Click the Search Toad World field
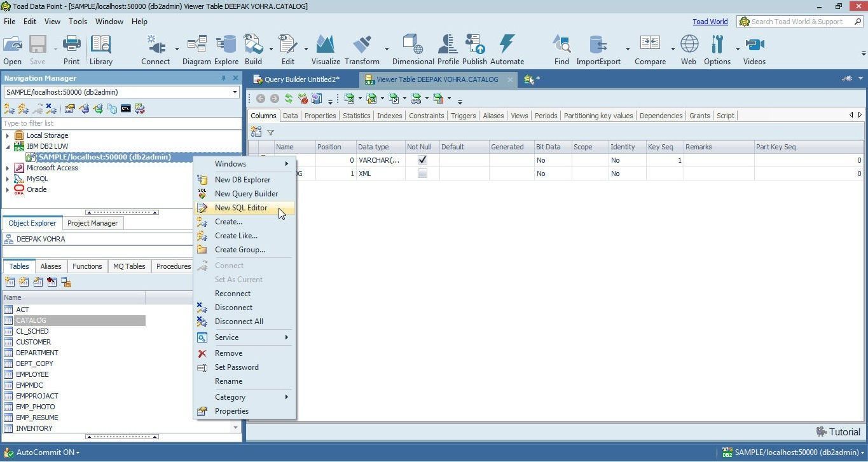Image resolution: width=868 pixels, height=462 pixels. point(799,22)
